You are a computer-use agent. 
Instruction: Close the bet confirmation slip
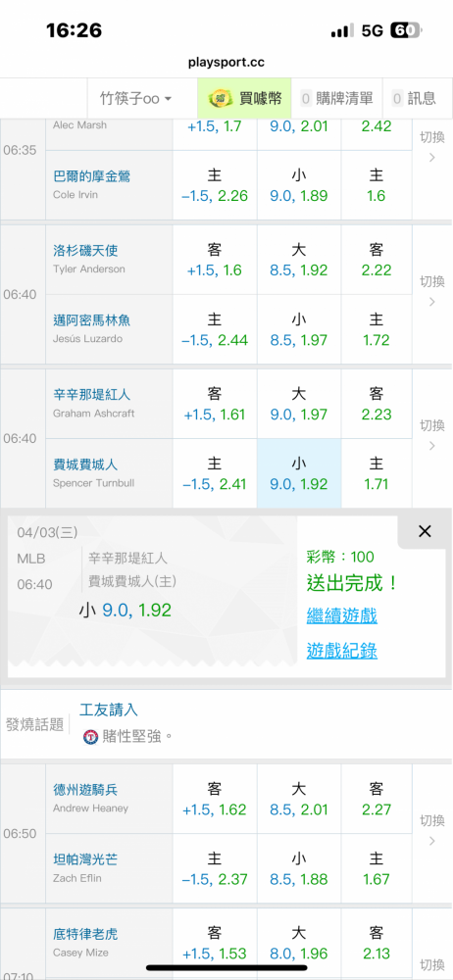pos(425,531)
